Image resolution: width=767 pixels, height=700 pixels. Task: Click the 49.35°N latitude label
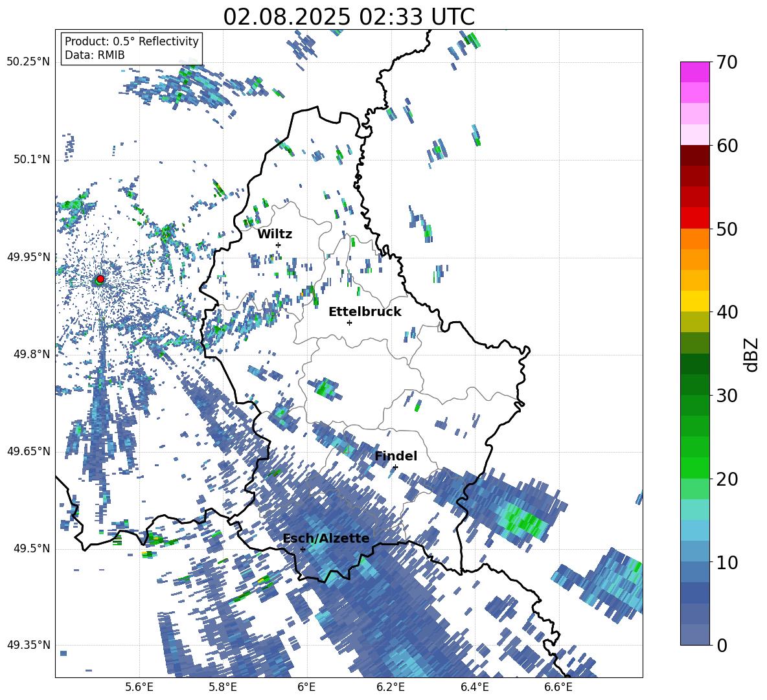coord(29,645)
